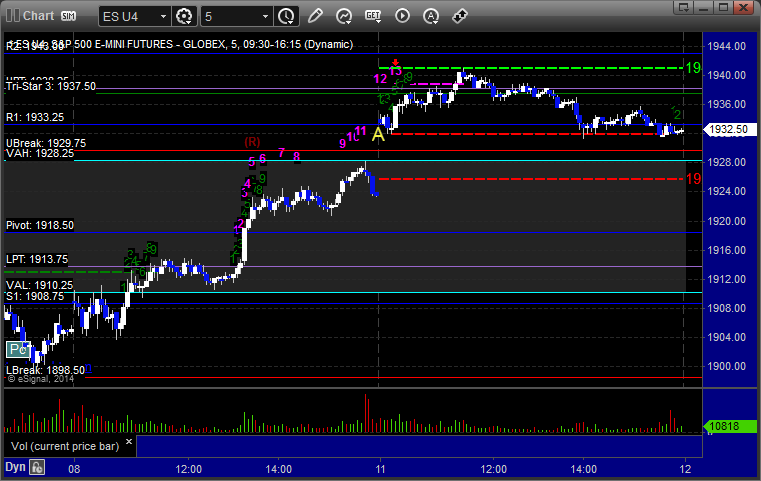Click the Pivot: 1918.50 label

pyautogui.click(x=40, y=225)
